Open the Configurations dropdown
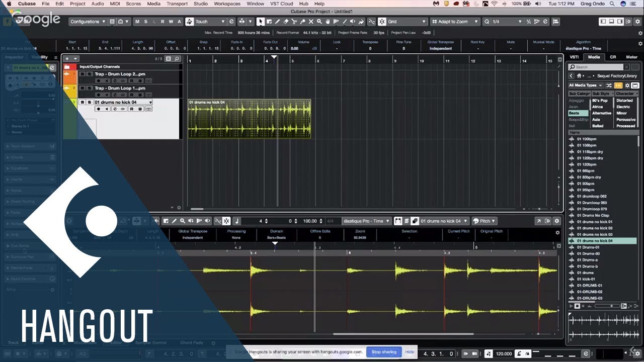Screen dimensions: 644x362 coord(88,22)
